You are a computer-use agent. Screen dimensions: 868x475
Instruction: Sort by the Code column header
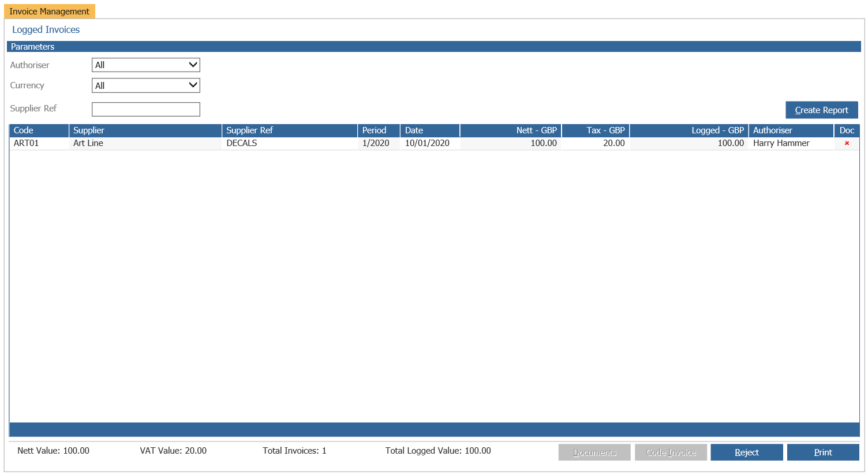pyautogui.click(x=39, y=130)
